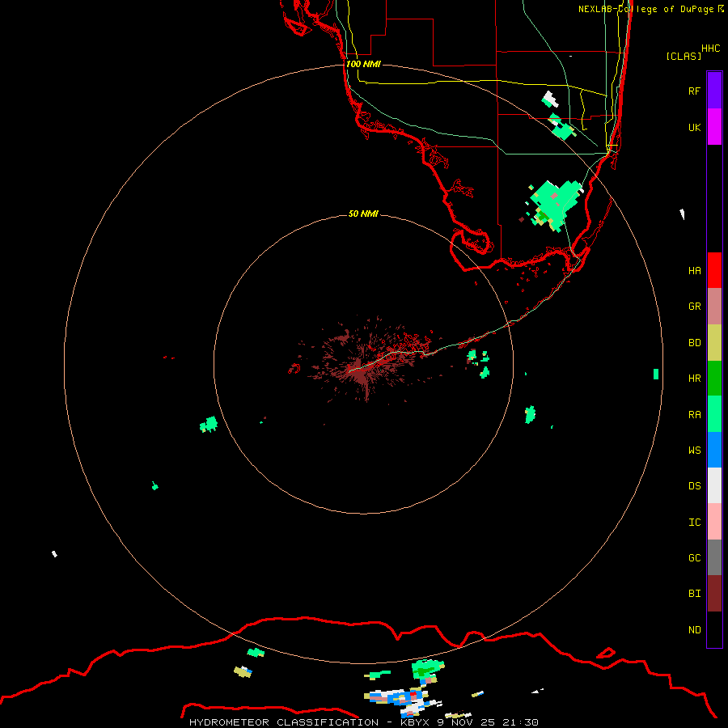Click the "ND" legend label
The height and width of the screenshot is (728, 728).
694,630
